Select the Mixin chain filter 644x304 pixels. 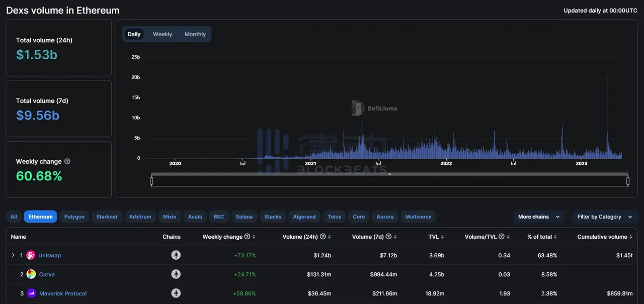170,217
